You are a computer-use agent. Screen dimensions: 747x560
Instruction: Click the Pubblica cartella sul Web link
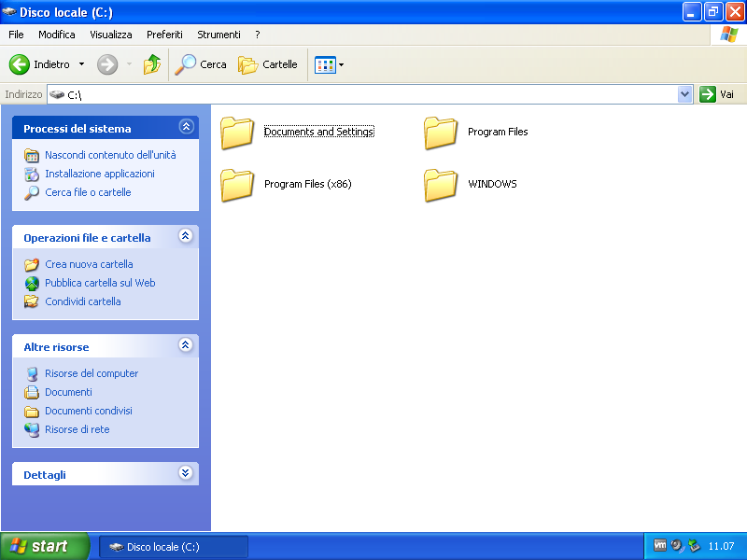click(x=100, y=283)
